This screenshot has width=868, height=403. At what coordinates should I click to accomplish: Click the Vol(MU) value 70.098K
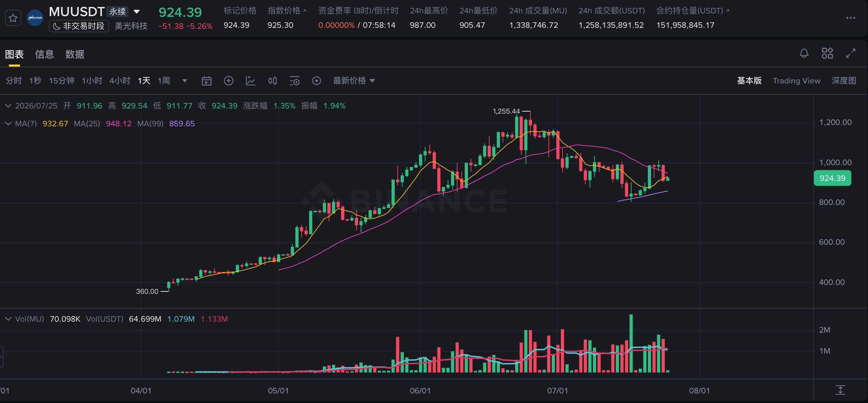[x=65, y=319]
